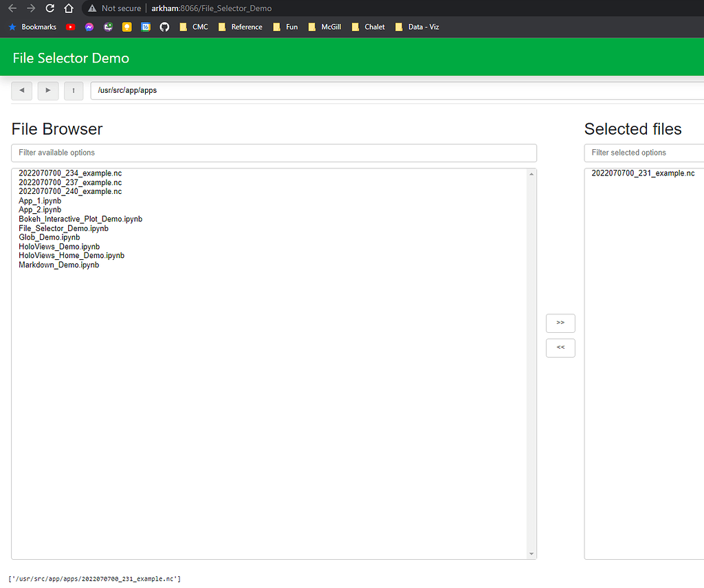Open the Reference bookmarks folder
This screenshot has width=704, height=588.
tap(240, 27)
